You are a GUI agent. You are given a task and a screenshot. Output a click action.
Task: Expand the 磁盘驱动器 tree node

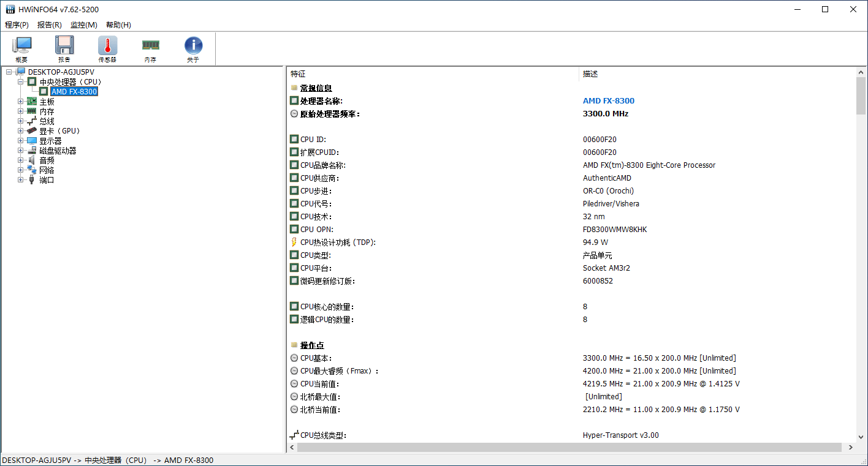(x=20, y=150)
